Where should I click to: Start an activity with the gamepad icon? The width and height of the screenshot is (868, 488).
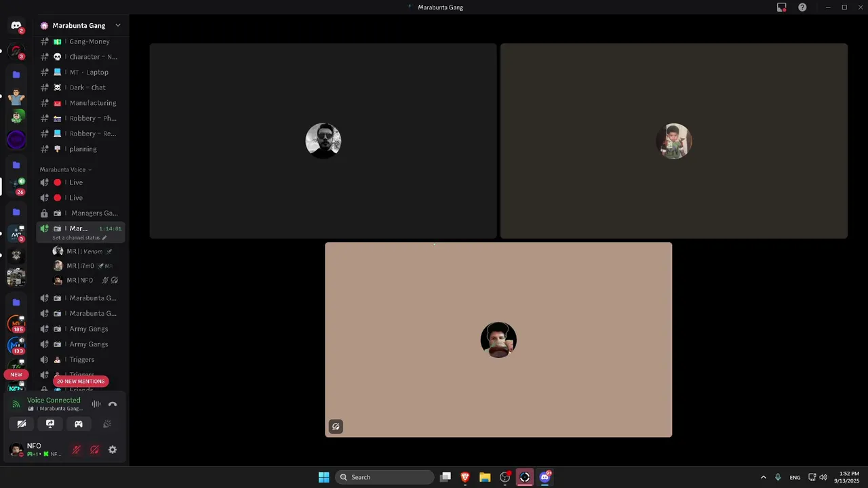79,424
